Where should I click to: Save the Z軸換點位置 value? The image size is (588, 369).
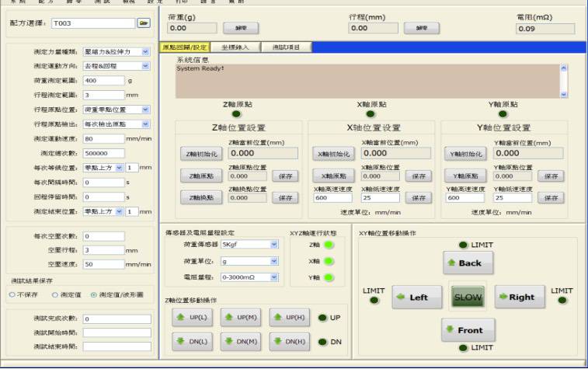click(286, 197)
